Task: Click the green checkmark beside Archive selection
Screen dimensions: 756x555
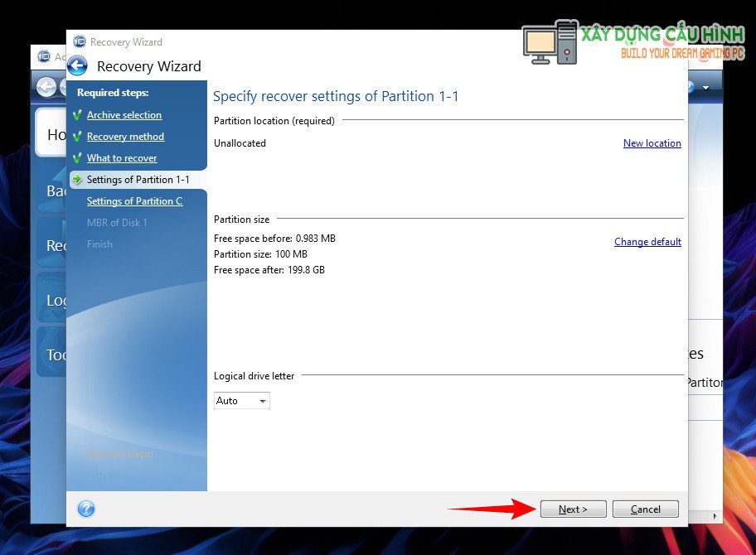Action: click(78, 115)
